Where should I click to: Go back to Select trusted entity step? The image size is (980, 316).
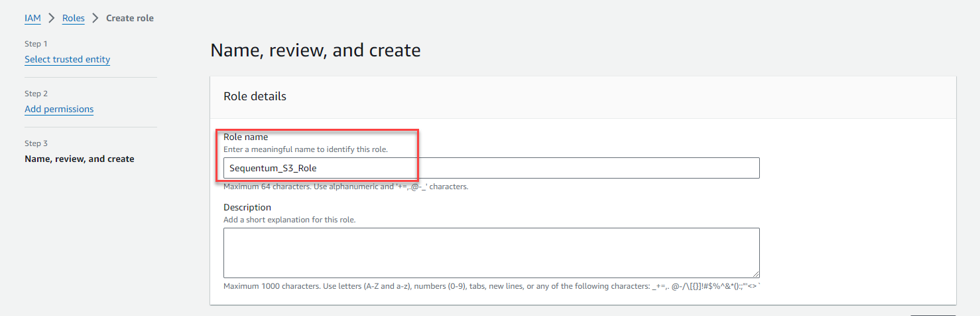point(68,59)
